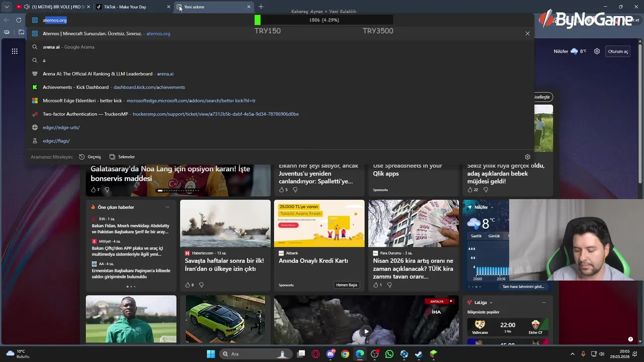The height and width of the screenshot is (362, 644).
Task: Open LaLiga card more options
Action: [544, 303]
